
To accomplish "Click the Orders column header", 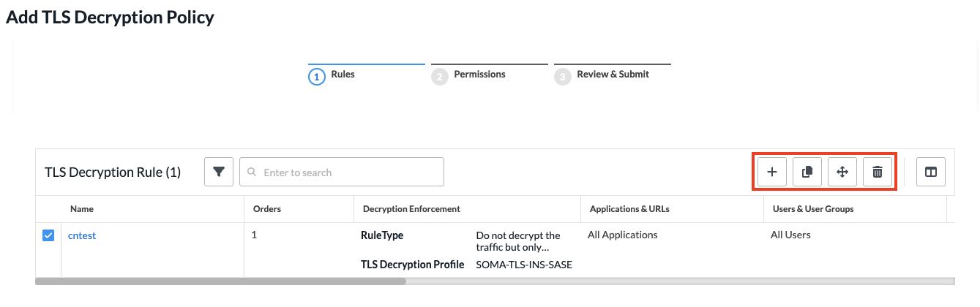I will [x=267, y=209].
